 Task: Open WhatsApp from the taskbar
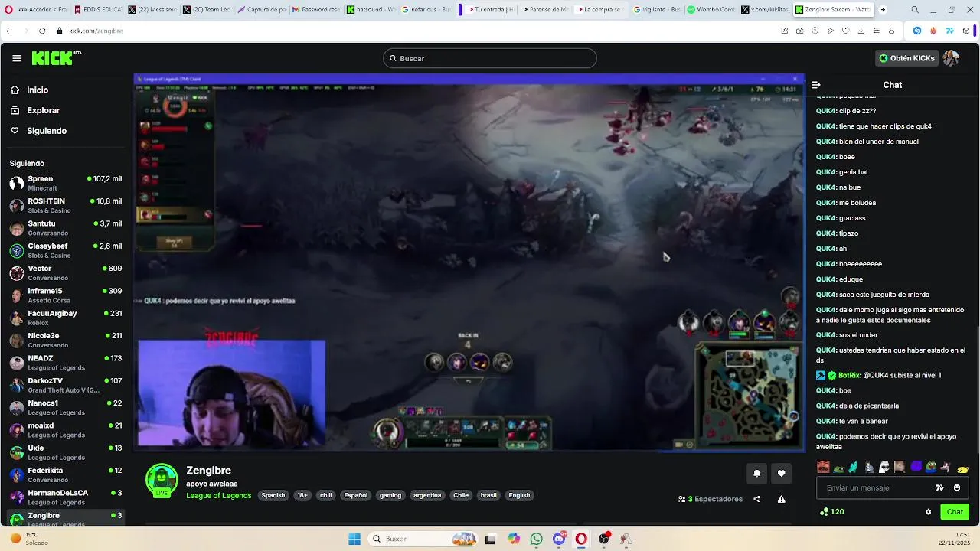(536, 539)
